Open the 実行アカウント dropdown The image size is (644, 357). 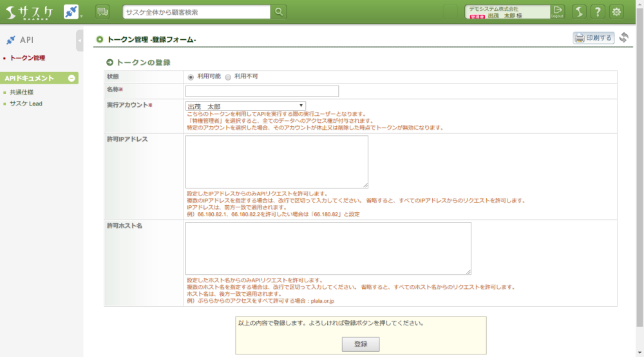point(245,106)
